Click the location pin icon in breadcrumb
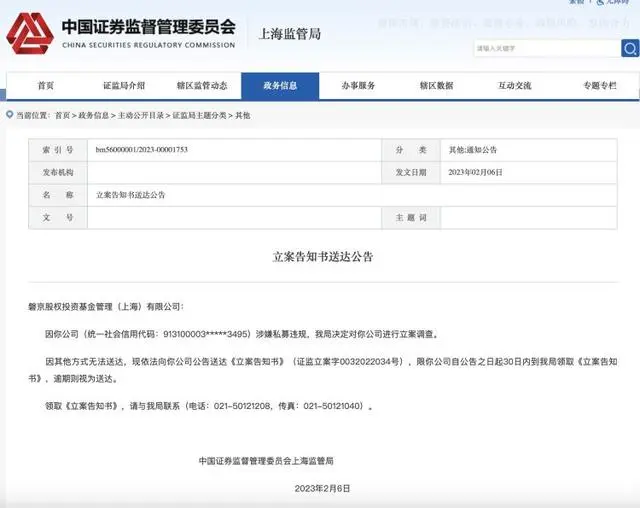Screen dimensions: 640x508 (x=10, y=115)
